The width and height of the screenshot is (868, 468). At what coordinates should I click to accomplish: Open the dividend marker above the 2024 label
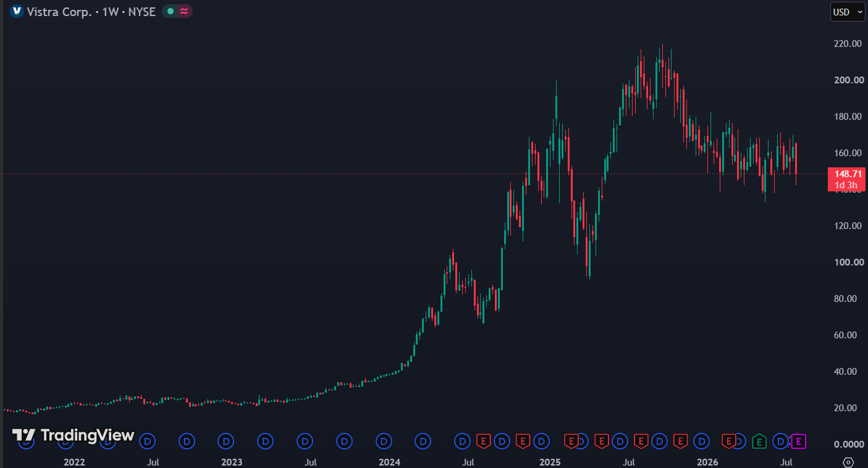click(384, 441)
